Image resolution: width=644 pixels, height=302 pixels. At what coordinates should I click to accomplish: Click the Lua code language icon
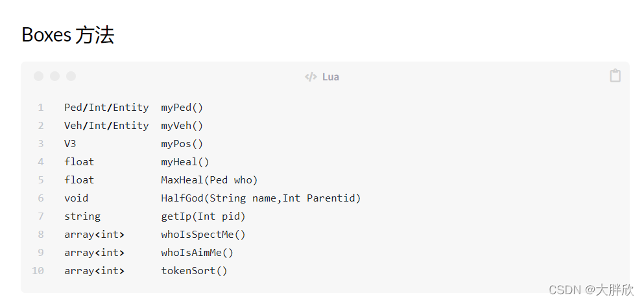click(311, 76)
